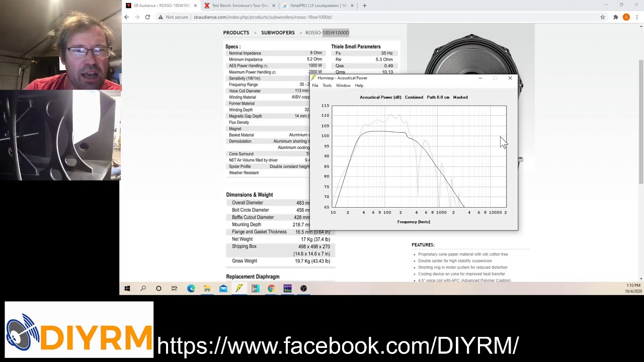
Task: Click the Voice Coil Diameter spec label
Action: pyautogui.click(x=245, y=91)
